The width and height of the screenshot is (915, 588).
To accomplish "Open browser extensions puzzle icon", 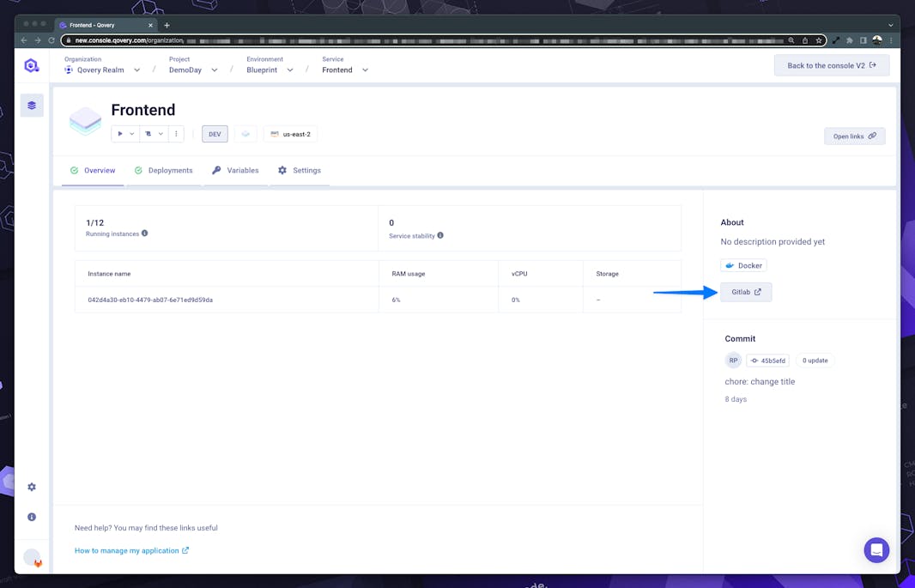I will point(850,40).
